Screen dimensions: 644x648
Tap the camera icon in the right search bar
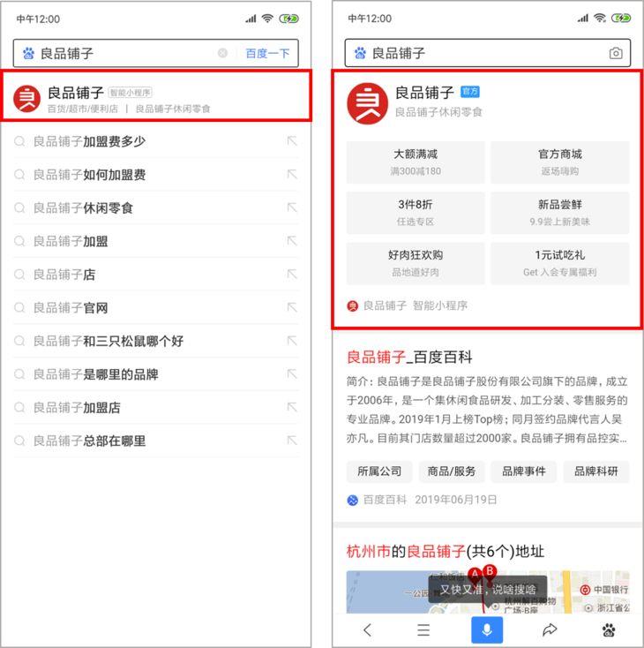(x=616, y=53)
